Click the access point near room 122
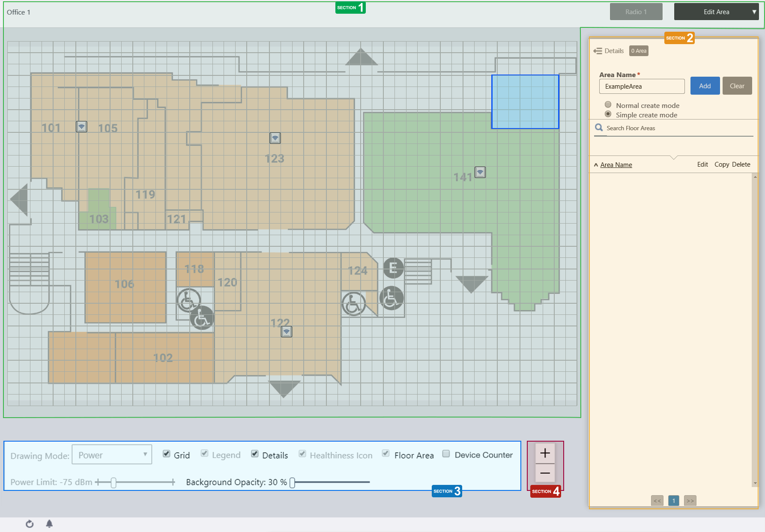Image resolution: width=765 pixels, height=532 pixels. point(287,332)
